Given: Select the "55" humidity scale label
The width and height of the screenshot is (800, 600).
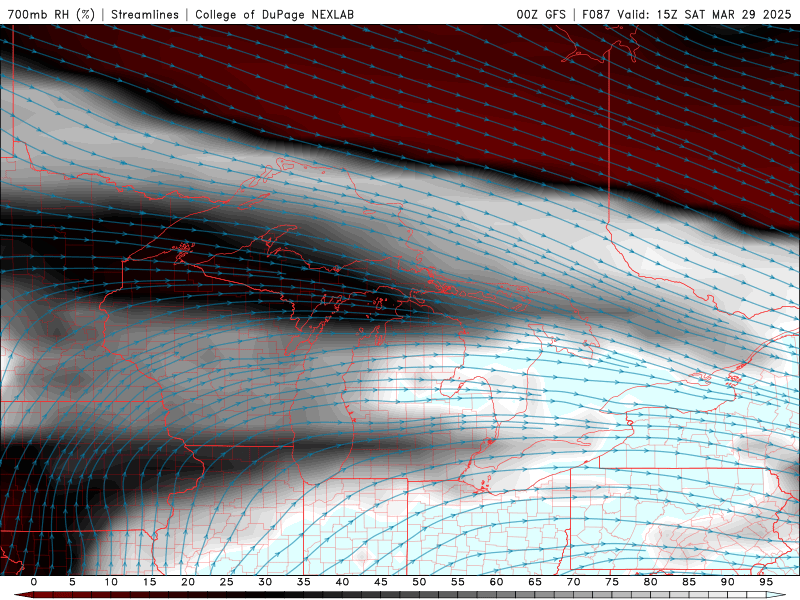Looking at the screenshot, I should (458, 582).
